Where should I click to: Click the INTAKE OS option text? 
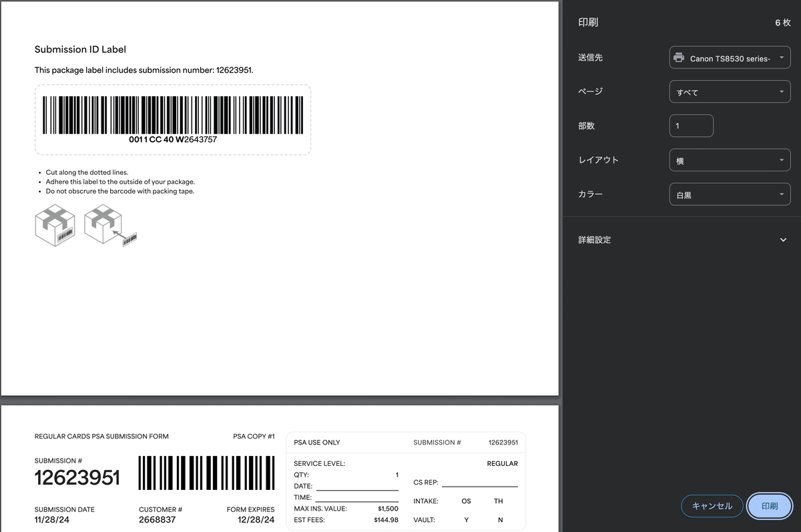[x=466, y=501]
